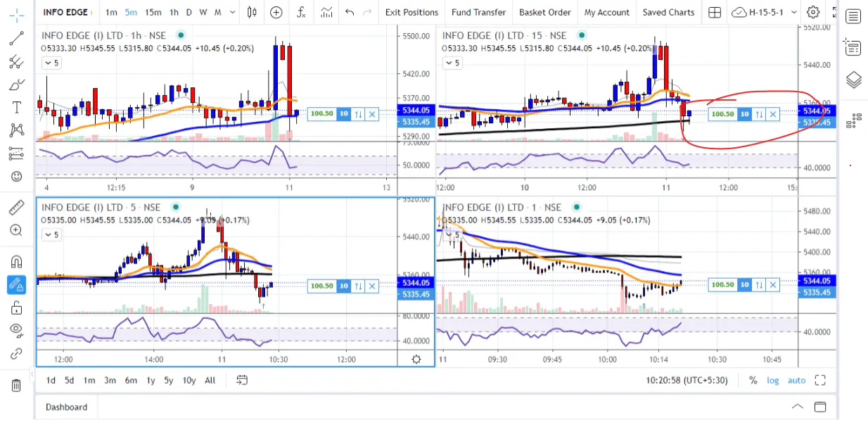
Task: Remove drawings with the trash icon
Action: [16, 385]
